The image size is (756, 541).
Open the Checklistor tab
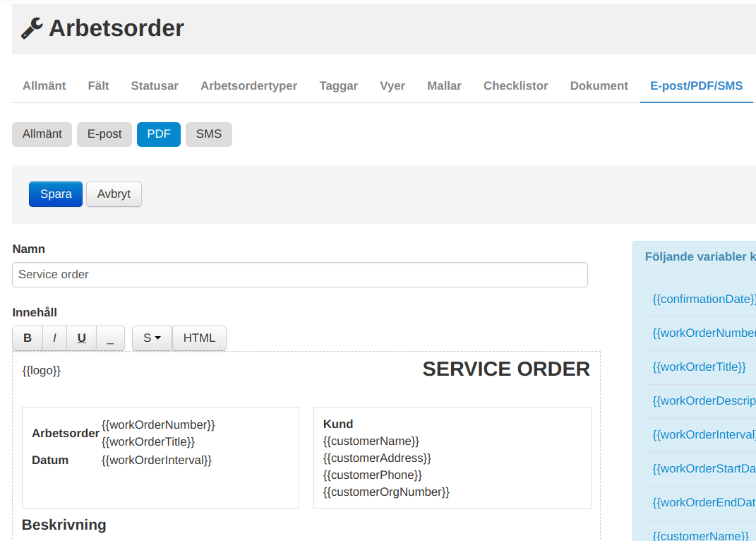[515, 86]
